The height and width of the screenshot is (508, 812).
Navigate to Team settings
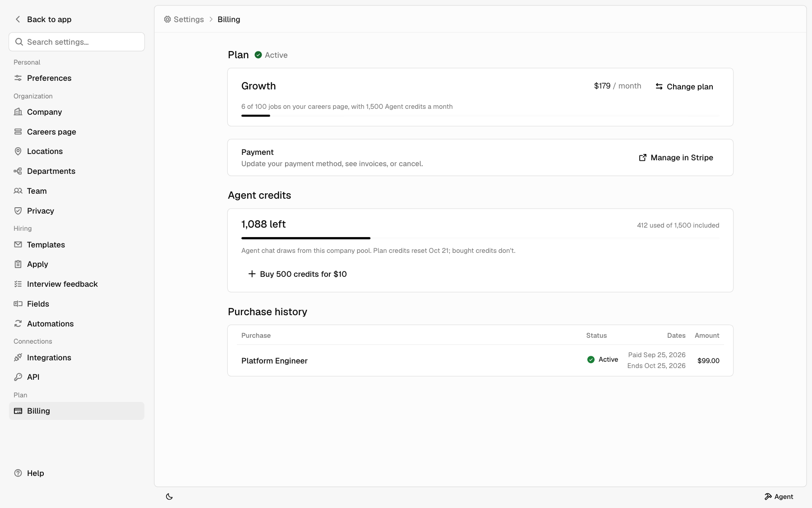pos(77,191)
